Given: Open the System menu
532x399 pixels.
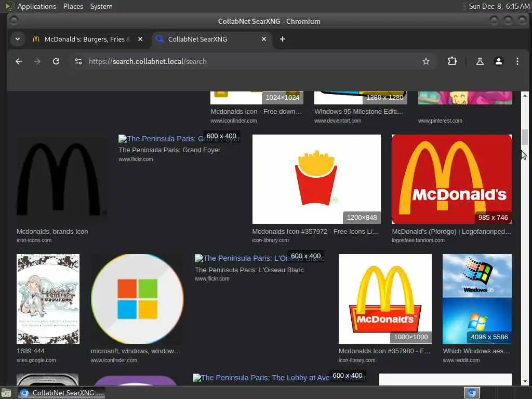Looking at the screenshot, I should click(x=101, y=6).
